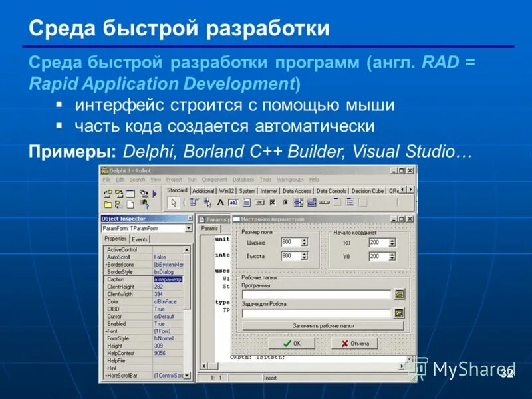Open the ParamForm: TParamForm object dropdown
Viewport: 532px width, 399px height.
point(189,228)
